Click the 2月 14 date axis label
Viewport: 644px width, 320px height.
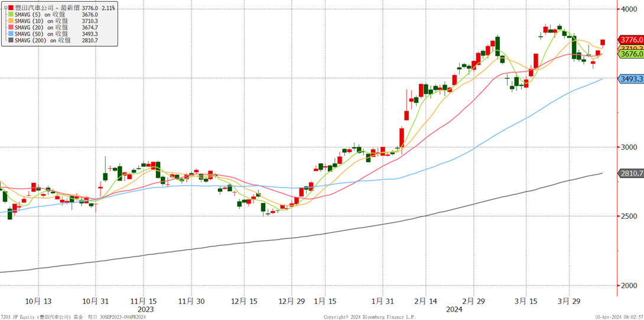pyautogui.click(x=425, y=302)
